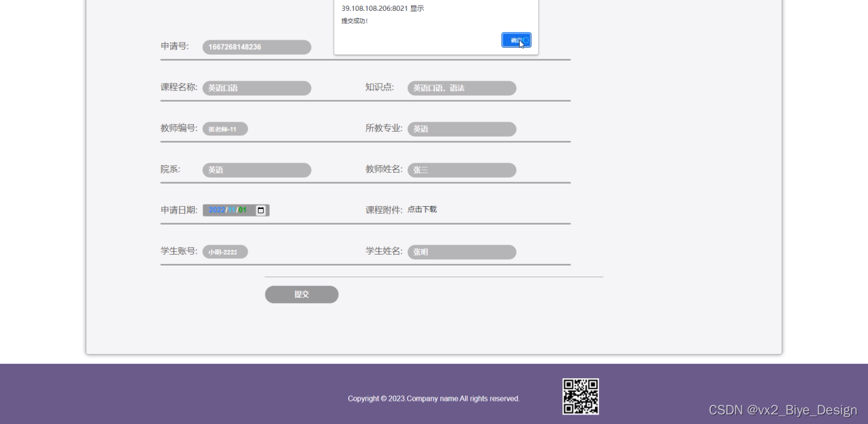Click the 申请日期 date input field
The height and width of the screenshot is (424, 868).
pyautogui.click(x=236, y=210)
